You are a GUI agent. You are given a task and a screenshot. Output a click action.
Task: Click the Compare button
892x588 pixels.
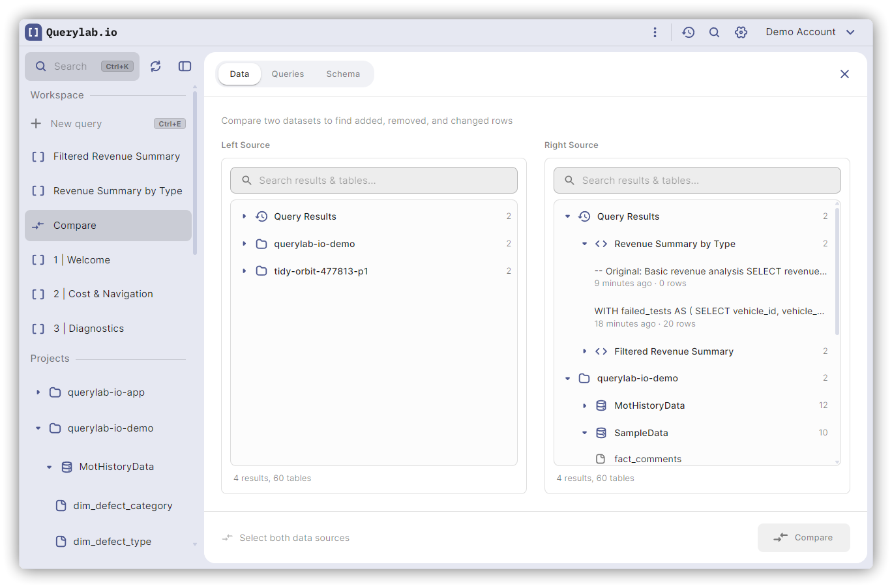pos(803,538)
